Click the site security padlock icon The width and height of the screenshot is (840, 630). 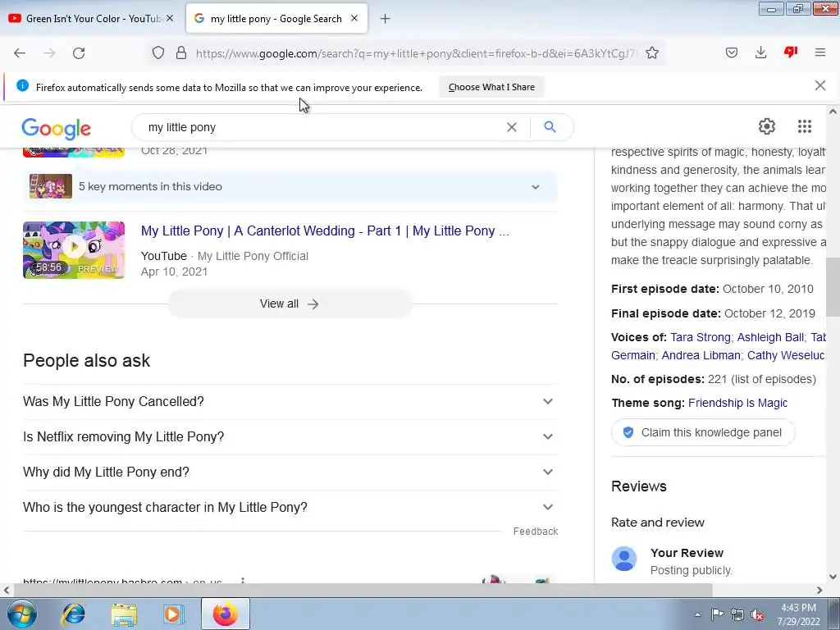pos(181,53)
